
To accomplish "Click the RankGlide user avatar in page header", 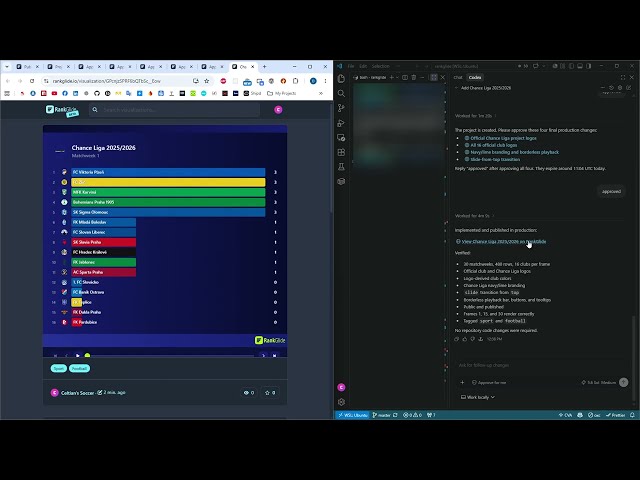I will click(278, 110).
